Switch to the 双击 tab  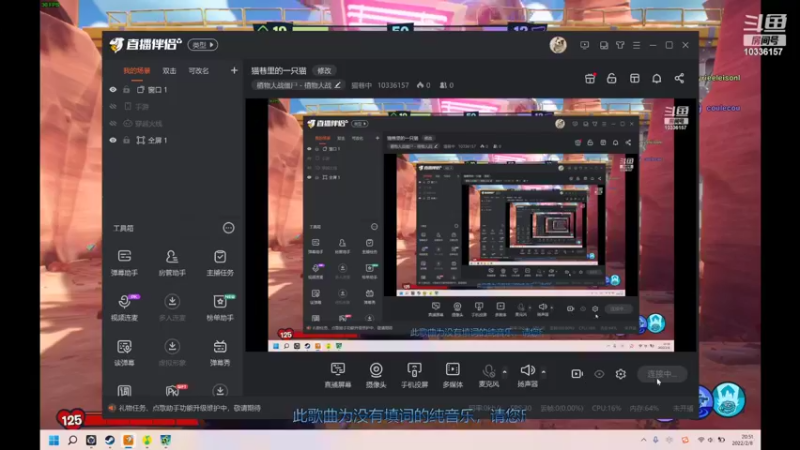[x=169, y=71]
